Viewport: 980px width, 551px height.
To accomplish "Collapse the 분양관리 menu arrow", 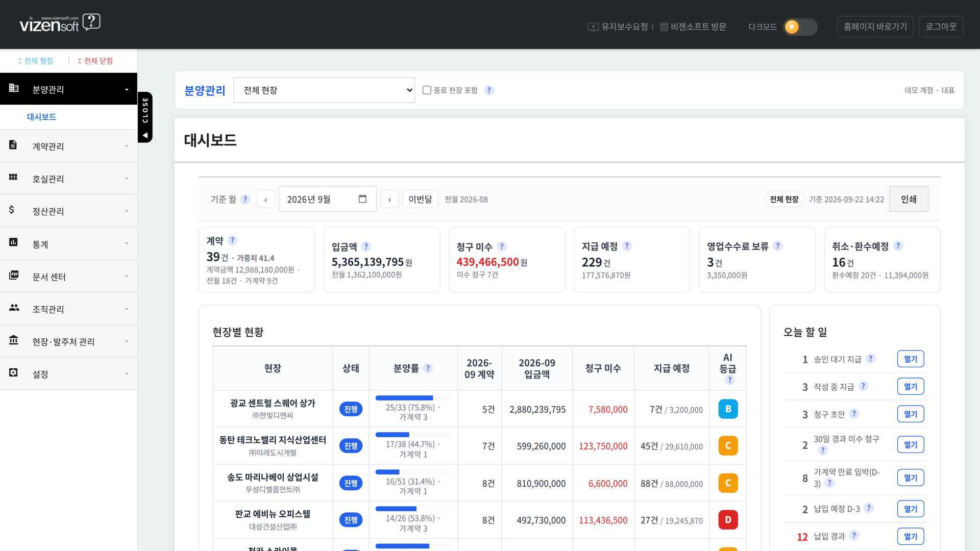I will click(x=127, y=89).
